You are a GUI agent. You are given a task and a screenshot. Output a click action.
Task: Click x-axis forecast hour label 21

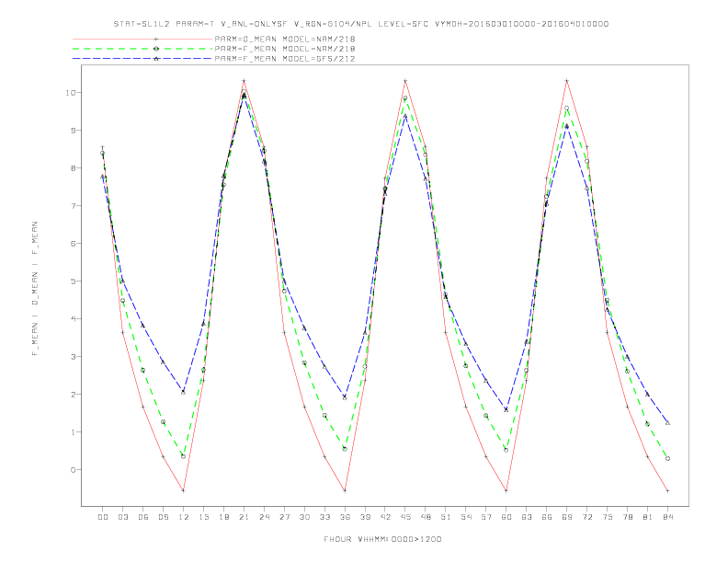pyautogui.click(x=244, y=517)
